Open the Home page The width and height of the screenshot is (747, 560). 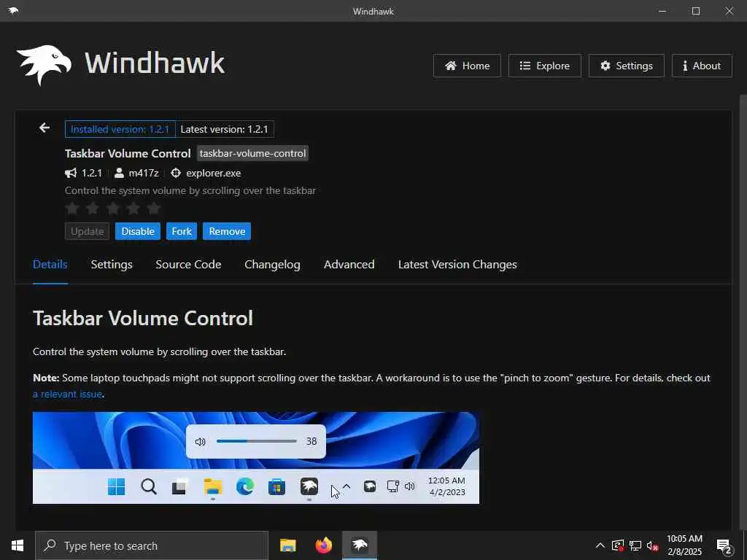pyautogui.click(x=467, y=66)
